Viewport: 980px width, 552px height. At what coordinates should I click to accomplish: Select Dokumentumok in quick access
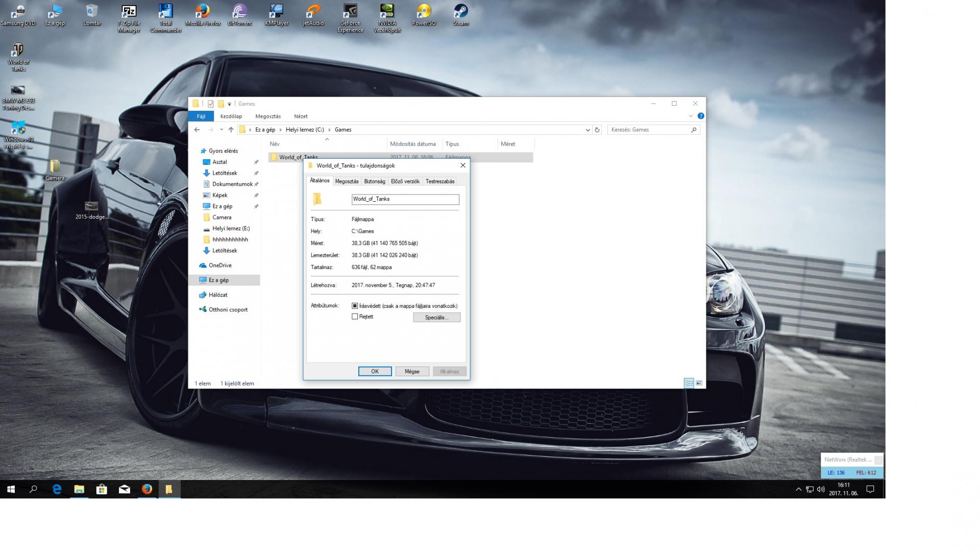pos(232,184)
